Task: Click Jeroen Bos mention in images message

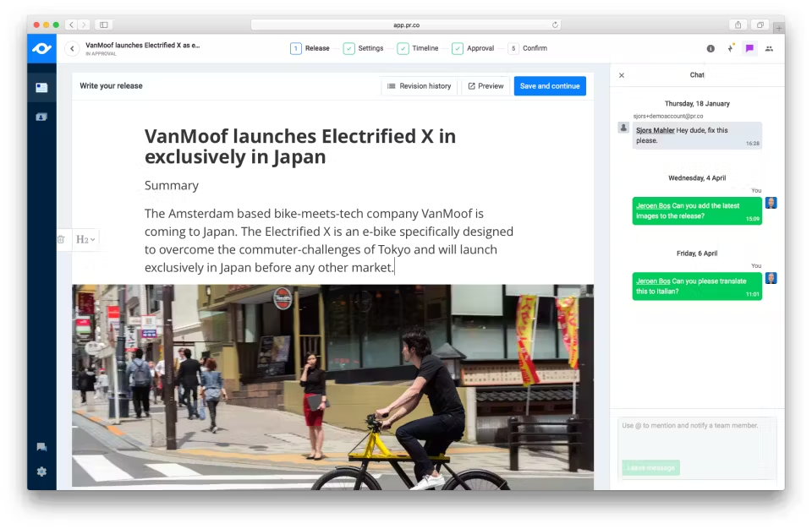Action: 653,206
